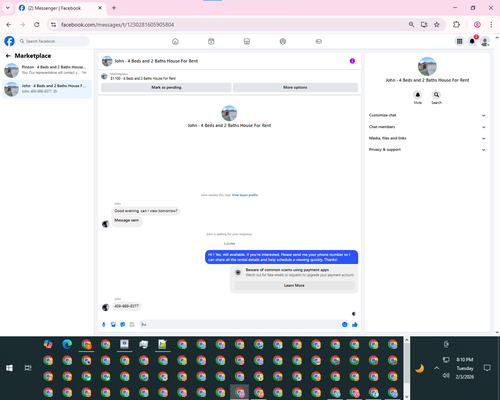Open the John conversation in the list
Viewport: 500px width, 400px height.
tap(47, 89)
